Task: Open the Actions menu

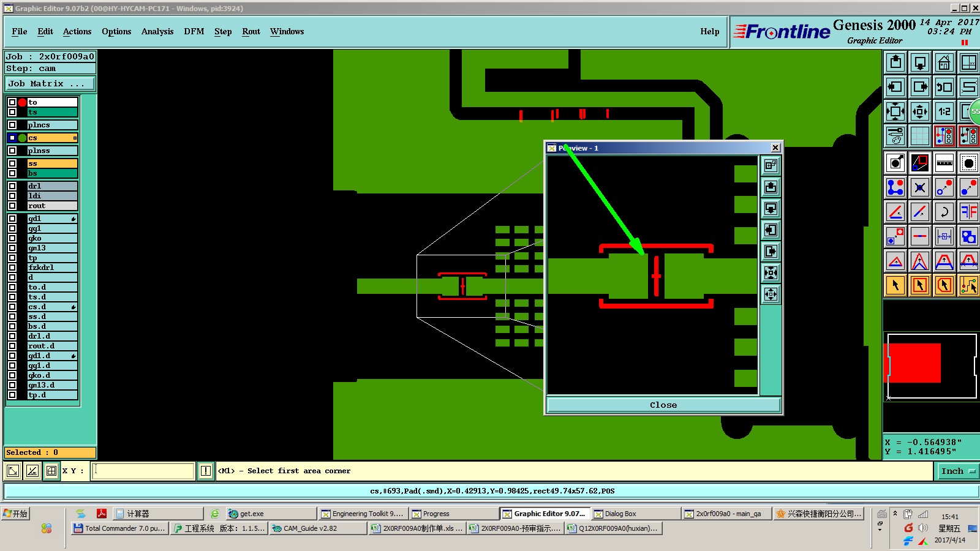Action: click(77, 31)
